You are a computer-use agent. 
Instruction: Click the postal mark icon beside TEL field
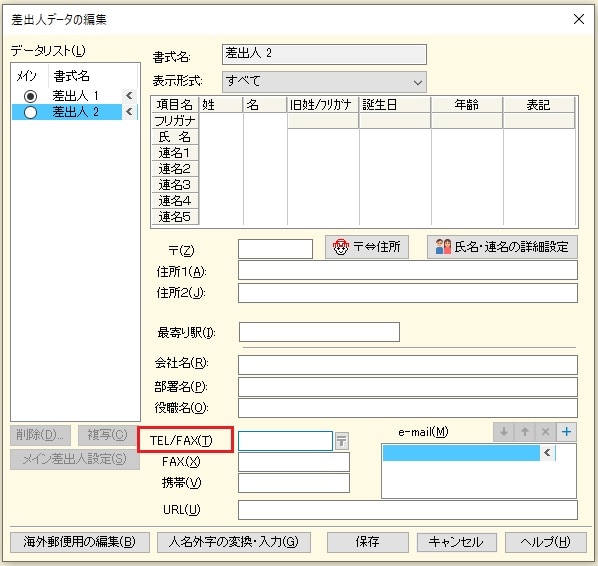point(342,441)
